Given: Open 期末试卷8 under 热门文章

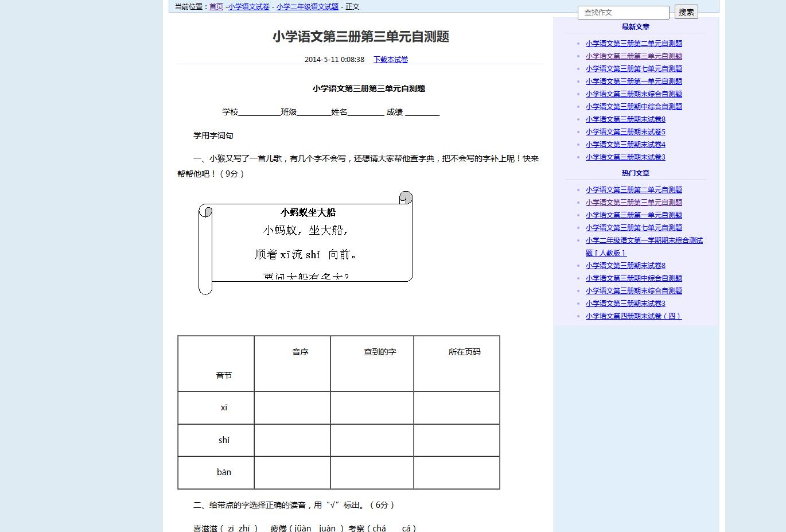Looking at the screenshot, I should pos(625,266).
